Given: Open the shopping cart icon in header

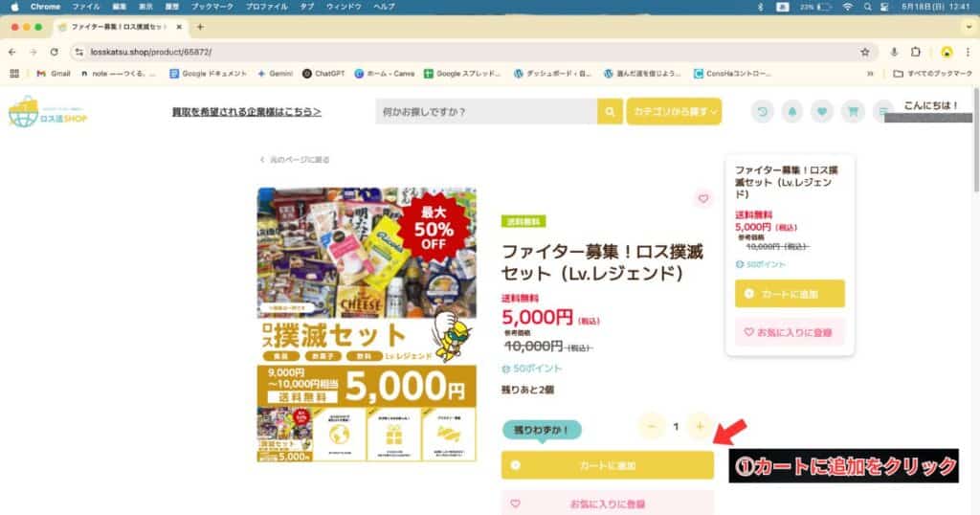Looking at the screenshot, I should tap(853, 112).
